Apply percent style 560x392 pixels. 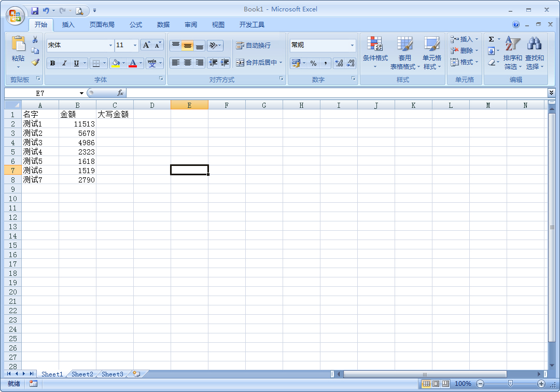[313, 63]
